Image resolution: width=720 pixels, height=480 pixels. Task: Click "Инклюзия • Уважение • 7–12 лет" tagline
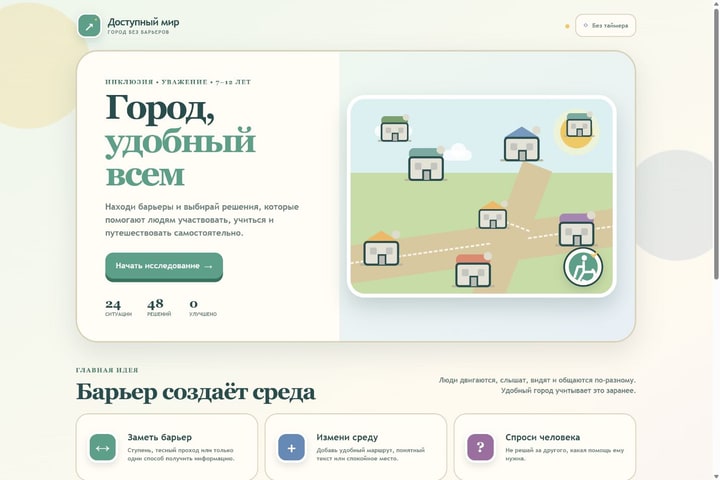pyautogui.click(x=178, y=82)
